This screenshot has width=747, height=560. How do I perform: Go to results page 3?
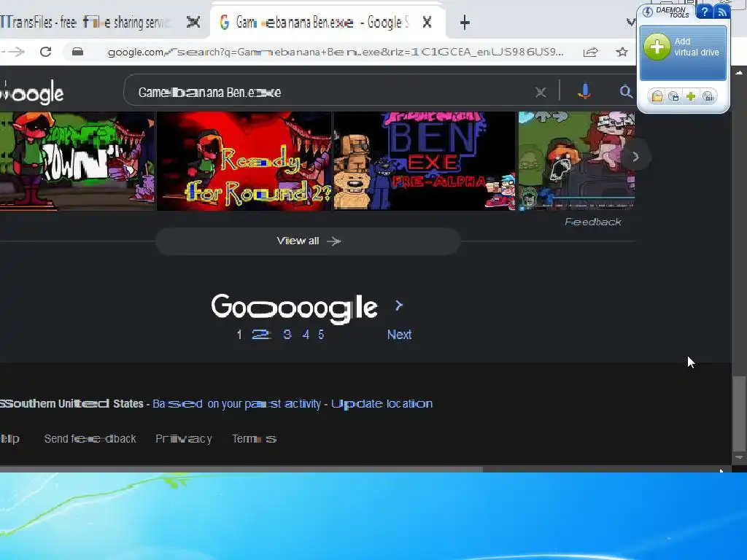click(287, 335)
